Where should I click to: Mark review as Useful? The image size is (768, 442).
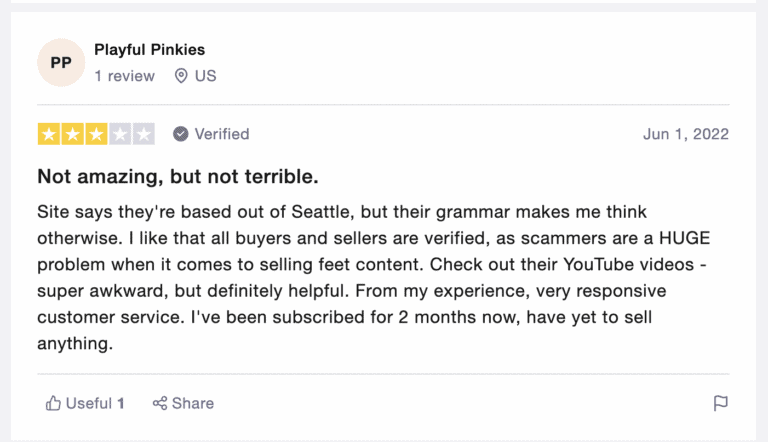pyautogui.click(x=85, y=403)
